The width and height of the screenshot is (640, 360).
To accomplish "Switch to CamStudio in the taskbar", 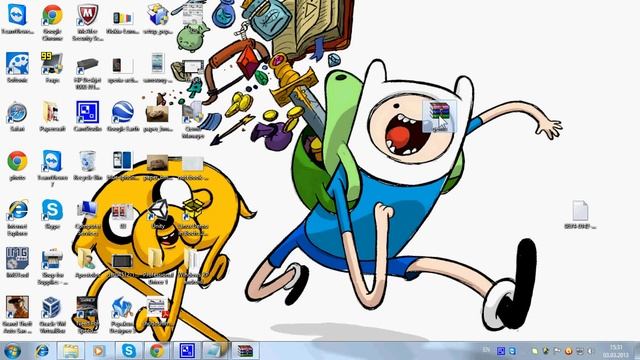I will coord(187,351).
